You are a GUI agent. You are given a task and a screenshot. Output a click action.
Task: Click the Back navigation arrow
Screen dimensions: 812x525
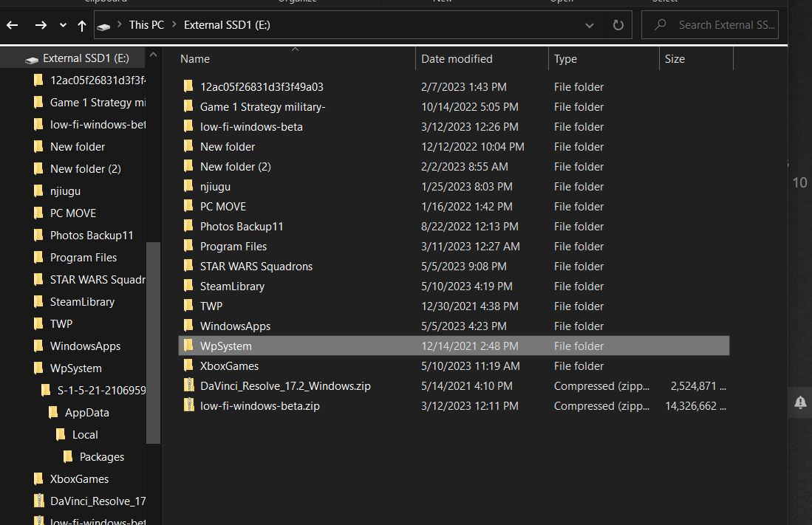click(13, 25)
